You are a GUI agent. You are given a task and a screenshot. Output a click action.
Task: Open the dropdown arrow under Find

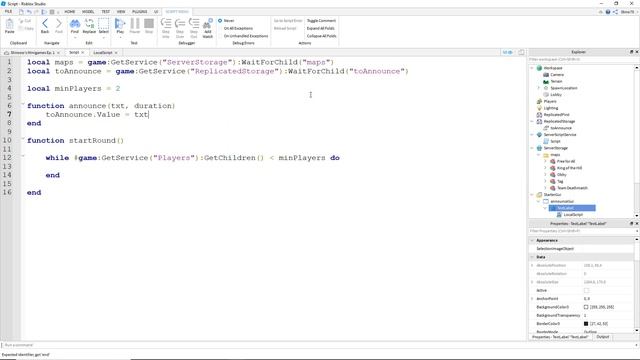coord(75,38)
